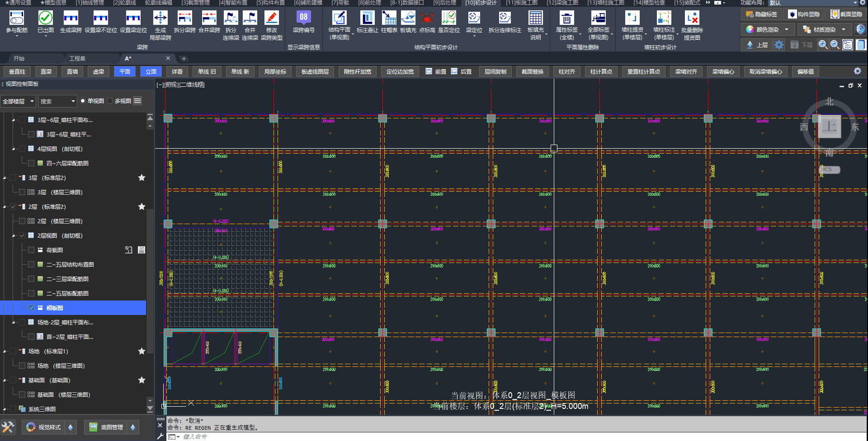Click the star icon beside 3层 (标准层2)
Screen dimensions: 868x441
pyautogui.click(x=142, y=178)
